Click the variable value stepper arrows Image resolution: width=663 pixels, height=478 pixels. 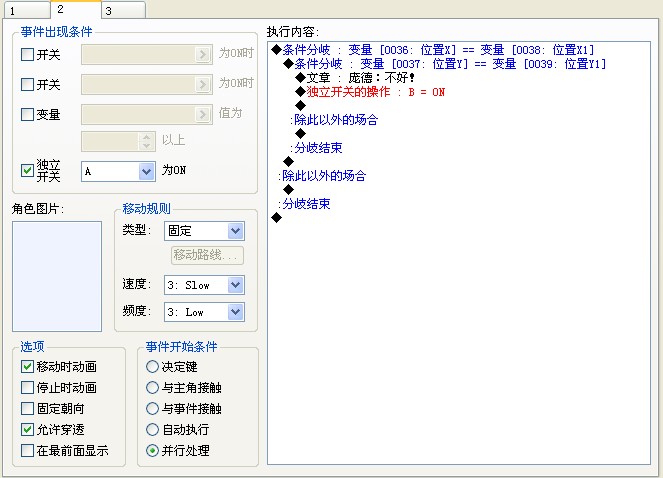146,141
